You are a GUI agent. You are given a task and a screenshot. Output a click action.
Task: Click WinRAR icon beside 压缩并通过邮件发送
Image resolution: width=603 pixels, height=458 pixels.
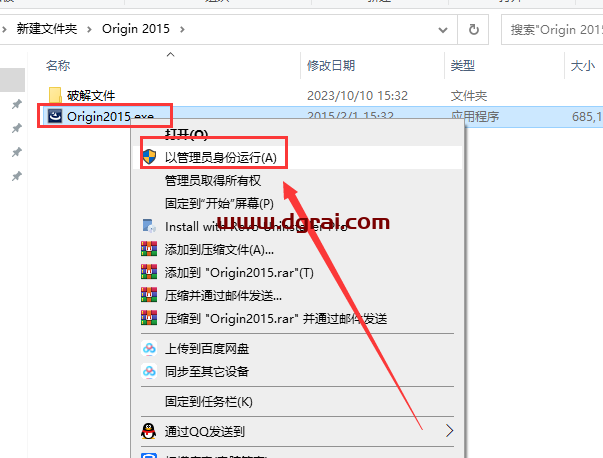pos(149,295)
